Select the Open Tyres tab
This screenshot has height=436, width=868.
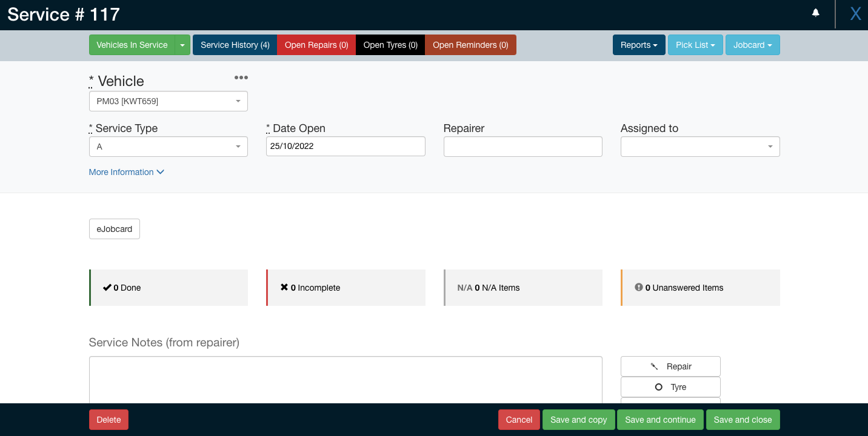pos(390,45)
